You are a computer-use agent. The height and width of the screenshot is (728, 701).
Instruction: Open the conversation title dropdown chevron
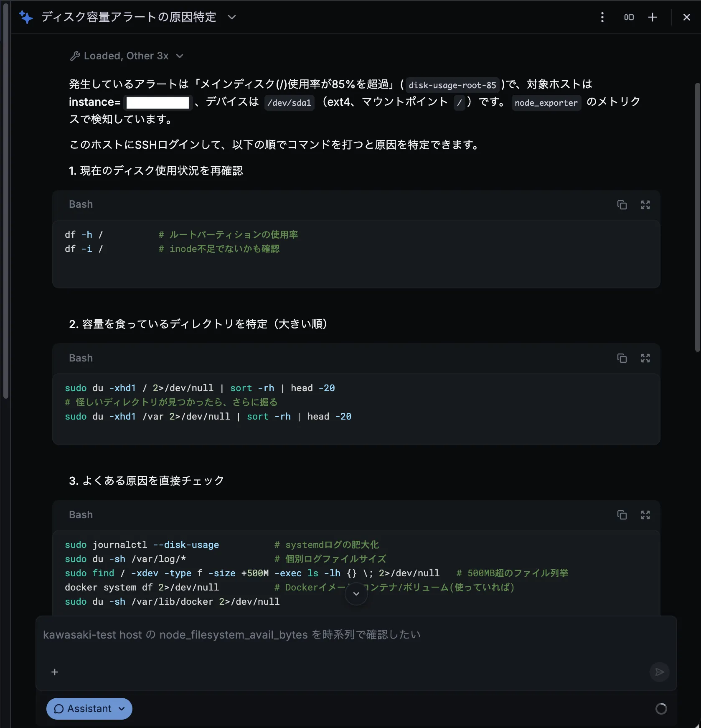(x=232, y=17)
